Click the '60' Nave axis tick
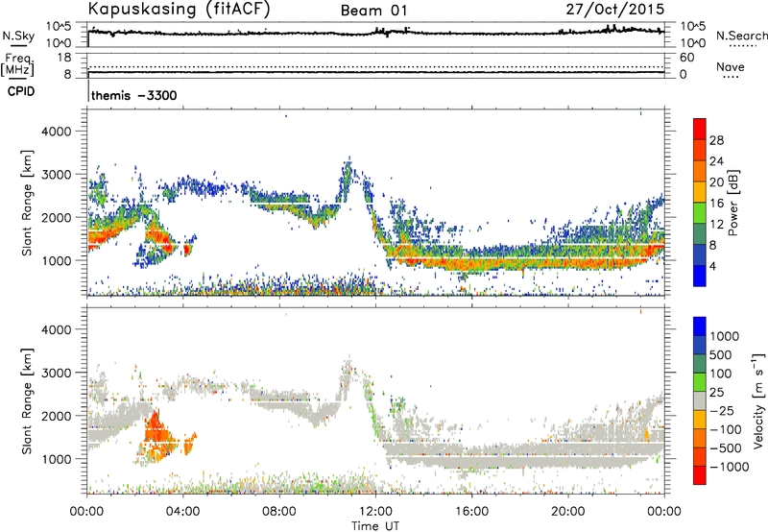The image size is (768, 532). (x=686, y=58)
